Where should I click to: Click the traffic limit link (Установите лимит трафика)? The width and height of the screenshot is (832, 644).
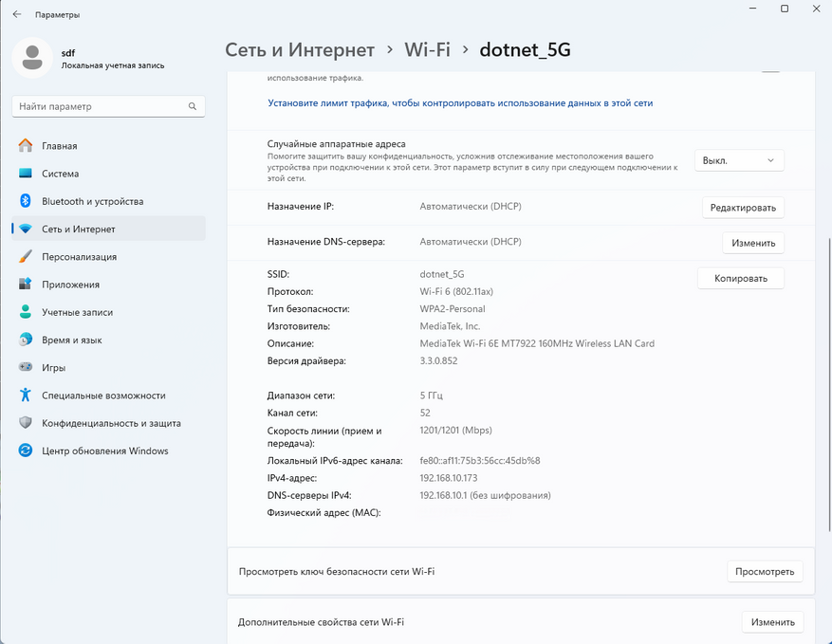460,103
